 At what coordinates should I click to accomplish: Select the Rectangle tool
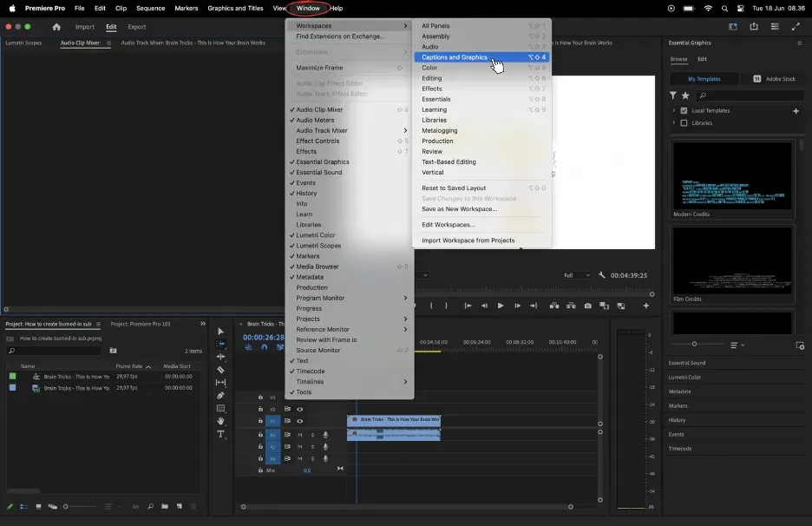click(x=220, y=408)
